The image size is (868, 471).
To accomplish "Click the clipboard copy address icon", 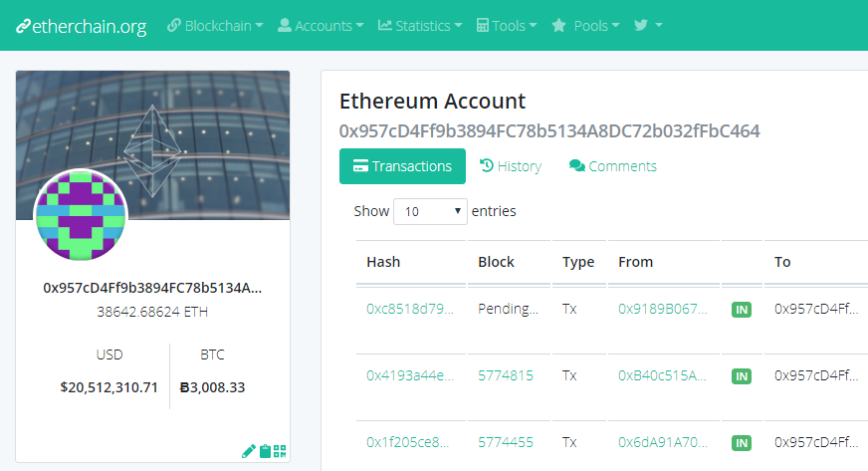I will click(x=265, y=451).
